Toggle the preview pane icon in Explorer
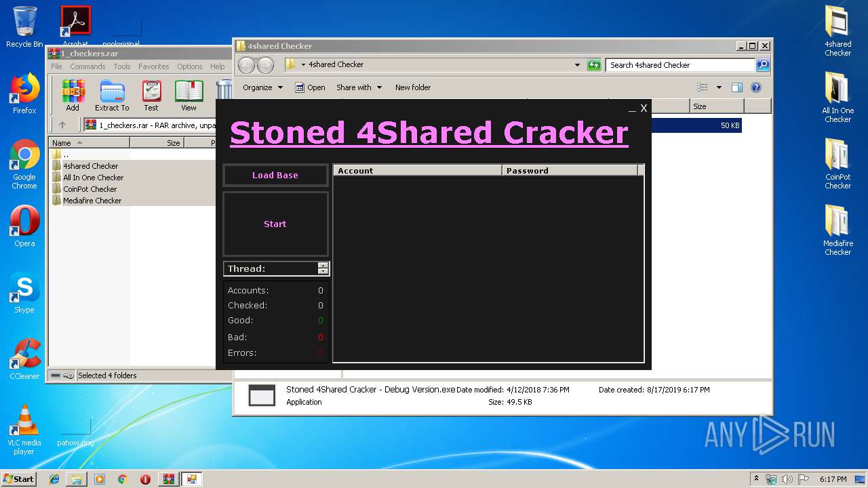The image size is (868, 488). click(737, 87)
